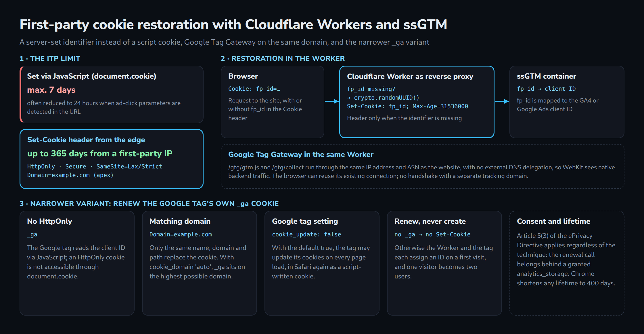Click the 'Matching domain' card title
The height and width of the screenshot is (334, 644).
(180, 221)
